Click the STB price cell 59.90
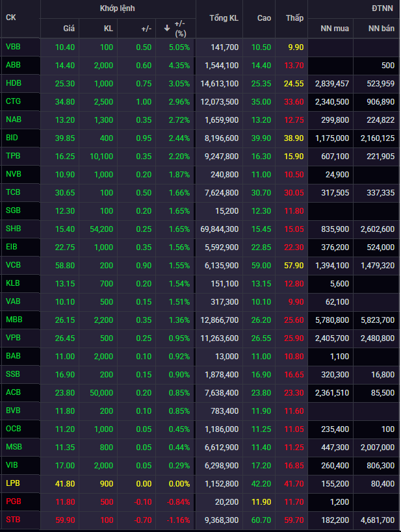401x532 pixels. [65, 520]
